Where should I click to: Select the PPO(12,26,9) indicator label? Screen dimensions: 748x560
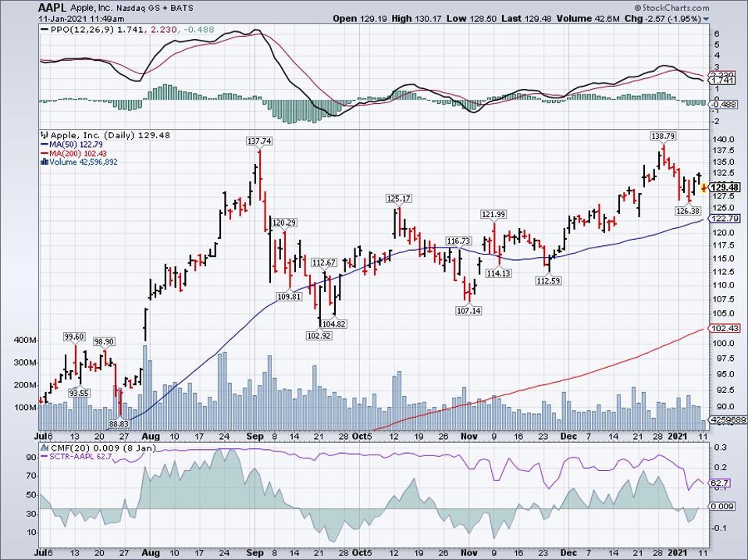pos(83,30)
